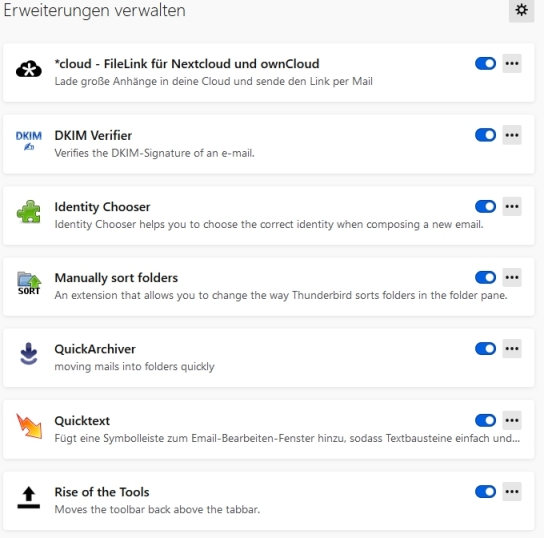Viewport: 544px width, 538px height.
Task: Click the Manually sort folders SORT icon
Action: coord(29,283)
